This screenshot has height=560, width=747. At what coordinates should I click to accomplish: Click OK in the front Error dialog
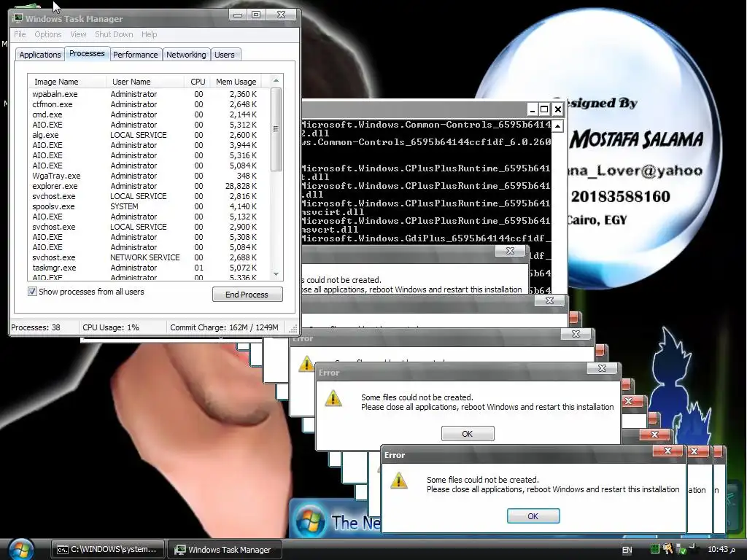click(533, 516)
